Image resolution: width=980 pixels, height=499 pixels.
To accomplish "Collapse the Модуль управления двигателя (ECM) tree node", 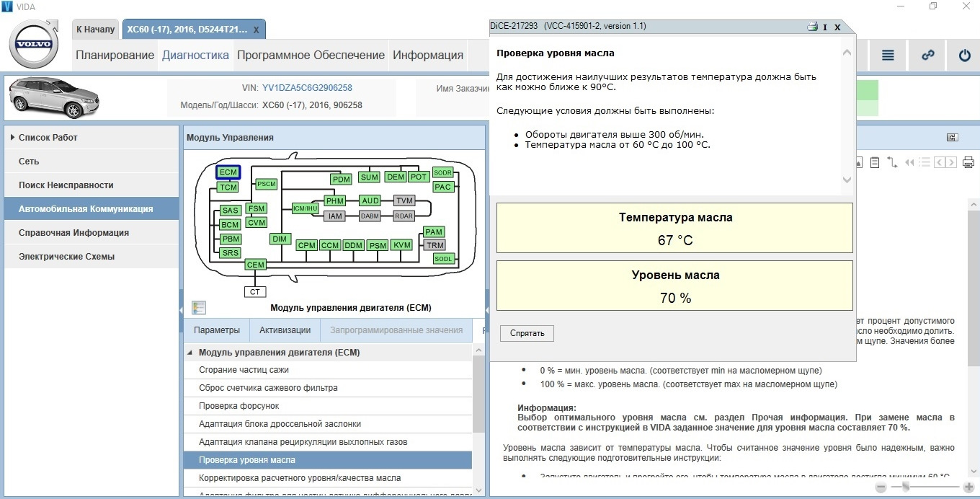I will (x=190, y=353).
